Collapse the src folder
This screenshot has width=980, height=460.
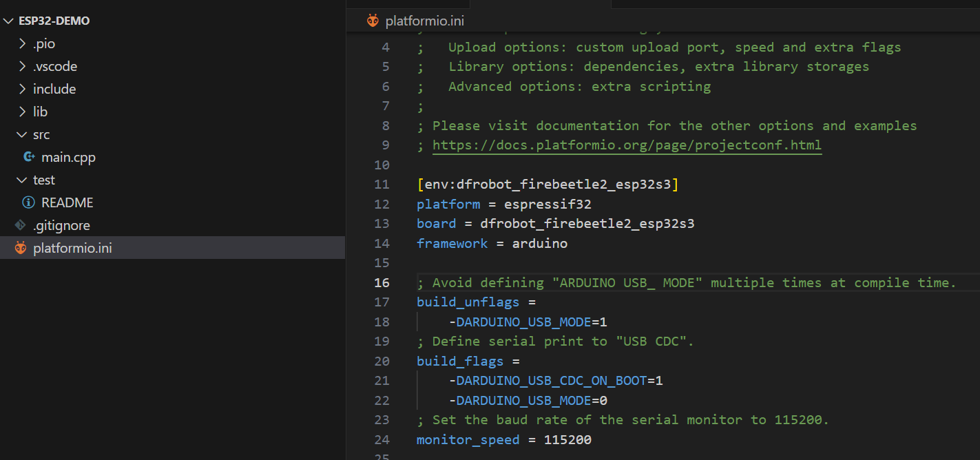click(x=41, y=134)
